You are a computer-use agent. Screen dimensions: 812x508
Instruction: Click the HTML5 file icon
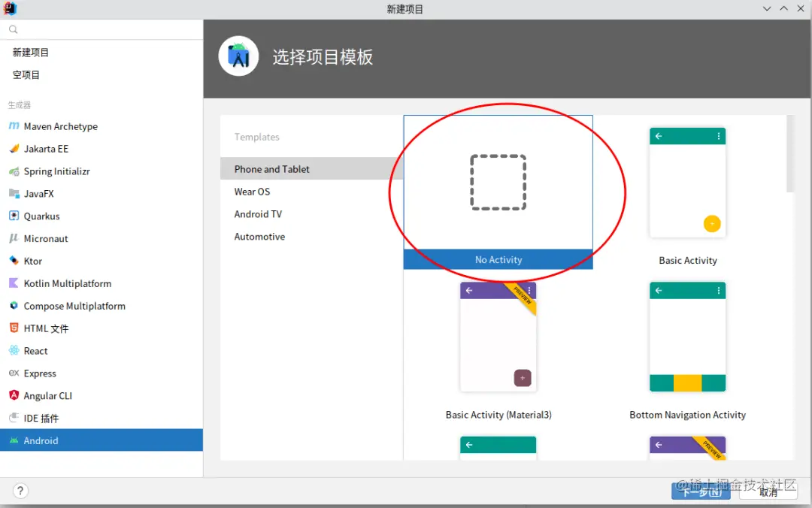(14, 328)
